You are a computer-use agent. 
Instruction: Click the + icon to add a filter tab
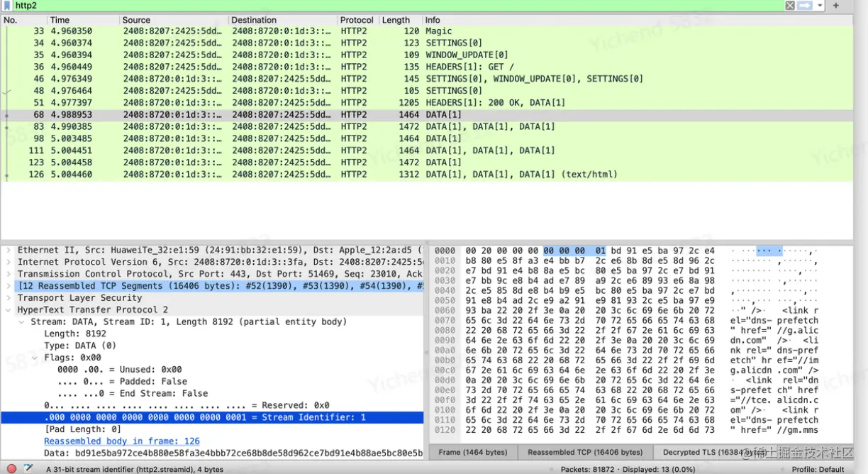(x=836, y=5)
